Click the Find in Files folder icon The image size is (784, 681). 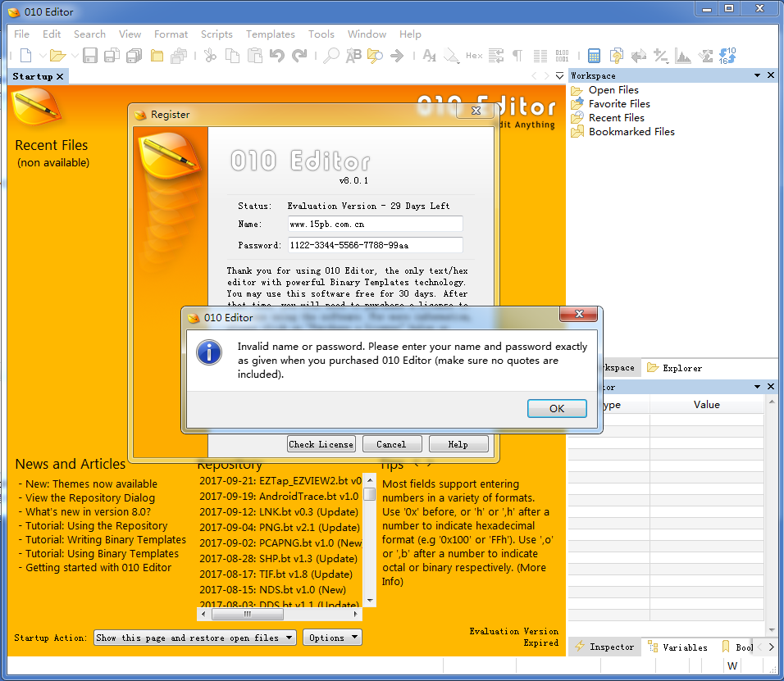(375, 56)
